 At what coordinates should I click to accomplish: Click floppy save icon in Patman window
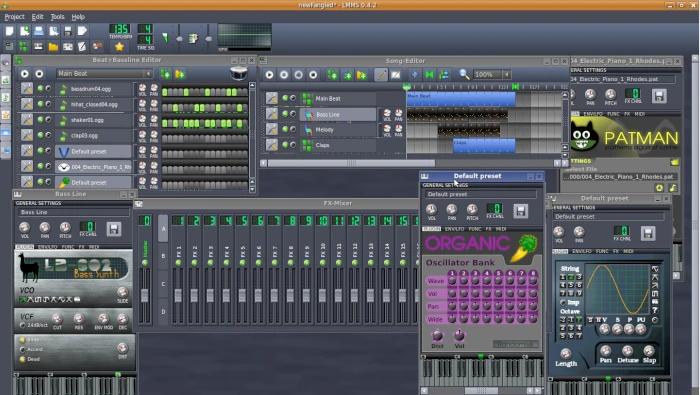click(x=659, y=96)
